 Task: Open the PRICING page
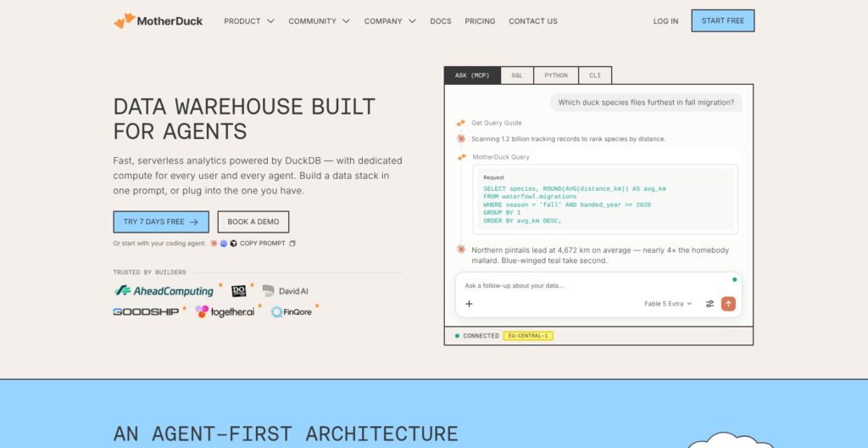(480, 21)
